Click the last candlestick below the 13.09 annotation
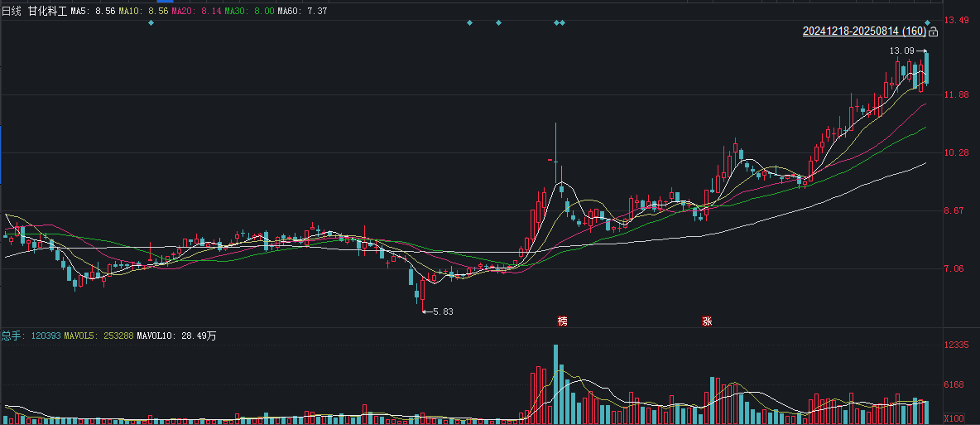Screen dimensions: 980x425 point(926,68)
